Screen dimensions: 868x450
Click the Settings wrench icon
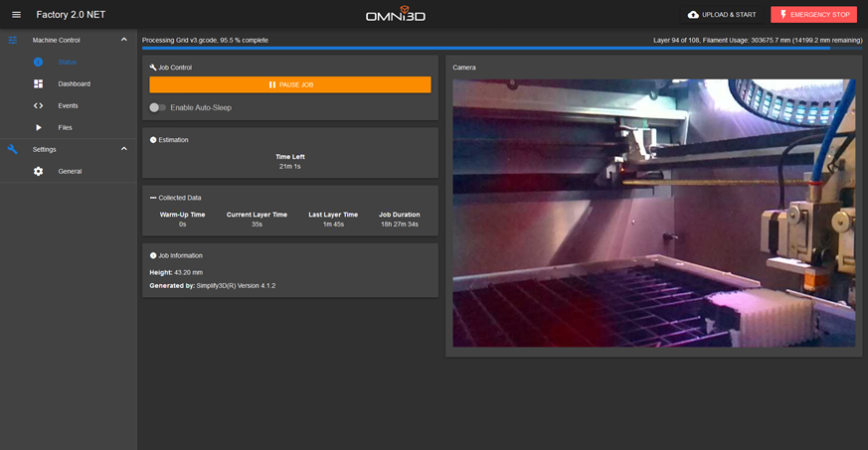click(13, 149)
